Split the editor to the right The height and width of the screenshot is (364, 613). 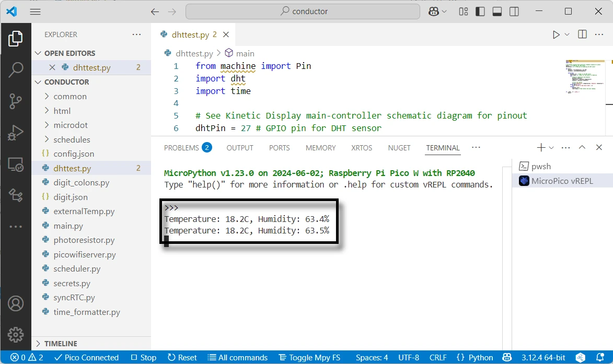(582, 34)
